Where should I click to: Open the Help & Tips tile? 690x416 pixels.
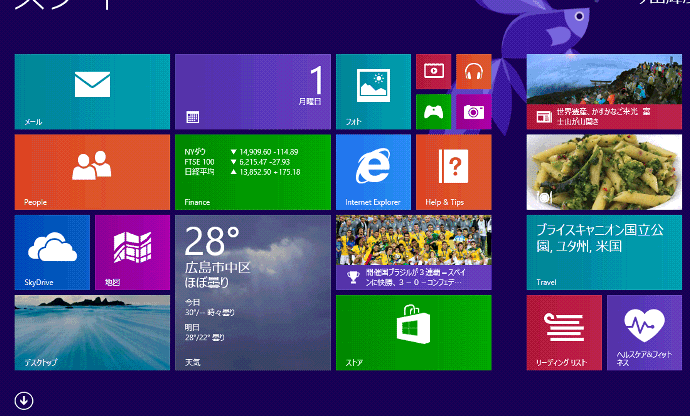tap(454, 172)
